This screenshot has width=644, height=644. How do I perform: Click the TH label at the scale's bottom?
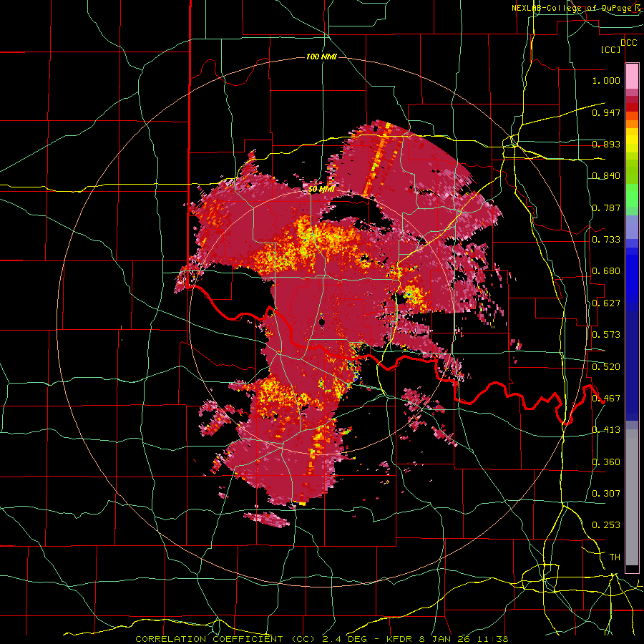615,557
